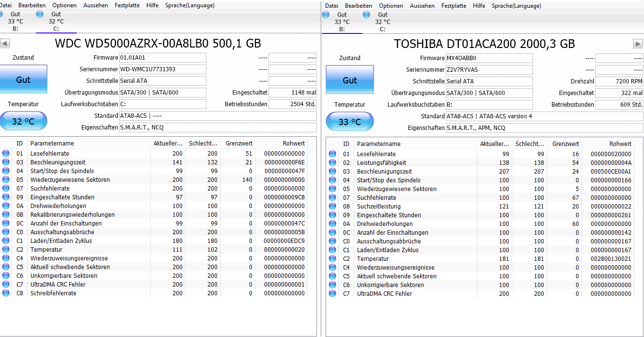The height and width of the screenshot is (337, 644).
Task: Open Sprache(Language) menu in right window
Action: [517, 6]
